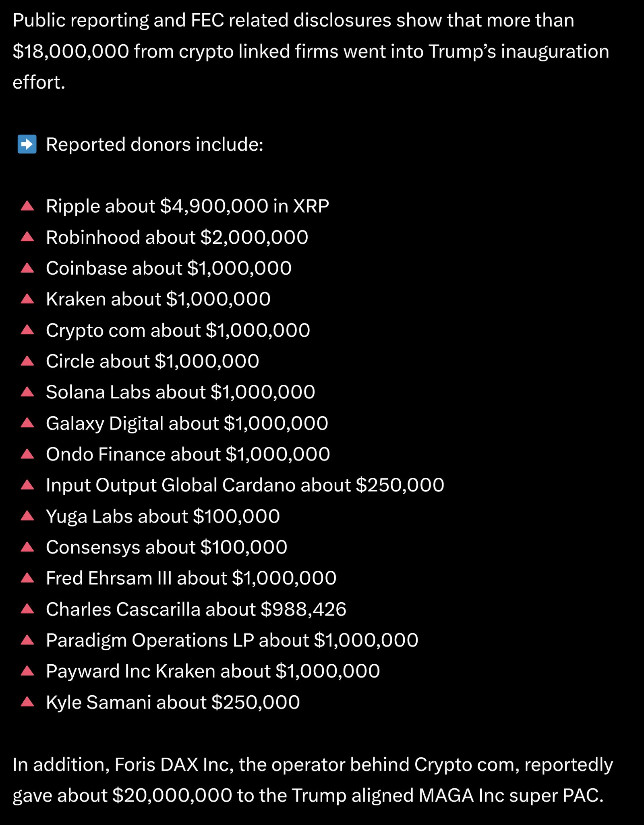Click the Input Output Global Cardano entry

point(245,485)
